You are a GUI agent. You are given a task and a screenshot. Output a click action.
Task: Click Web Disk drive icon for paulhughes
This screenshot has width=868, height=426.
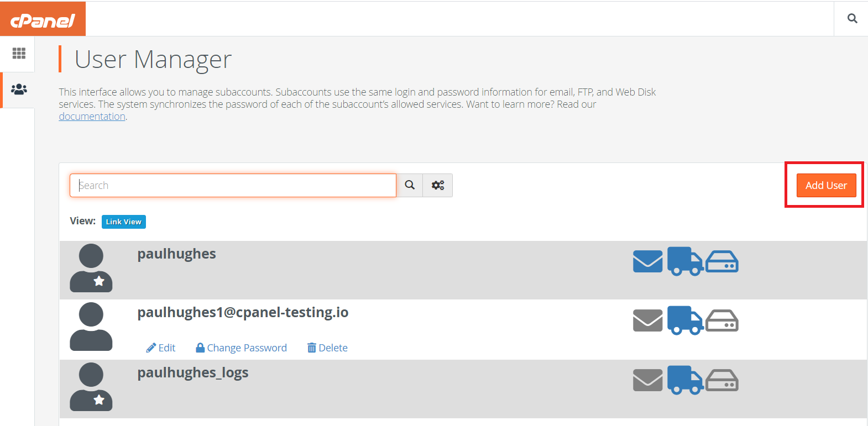click(722, 261)
